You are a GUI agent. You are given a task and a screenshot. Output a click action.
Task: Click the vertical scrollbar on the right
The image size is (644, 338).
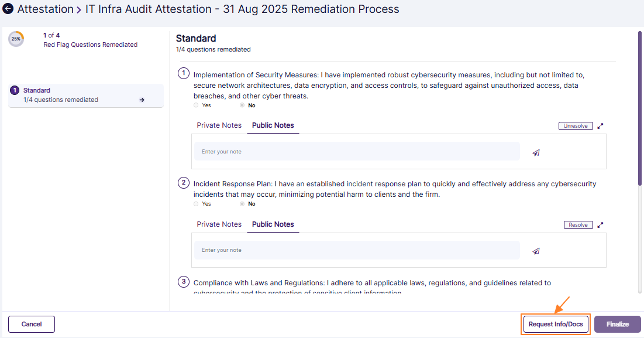(x=640, y=108)
